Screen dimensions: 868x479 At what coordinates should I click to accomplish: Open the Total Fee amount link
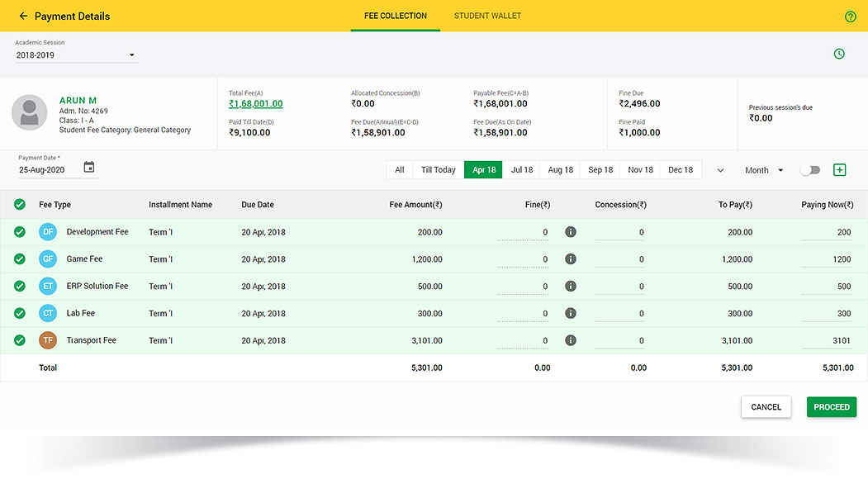pyautogui.click(x=256, y=104)
